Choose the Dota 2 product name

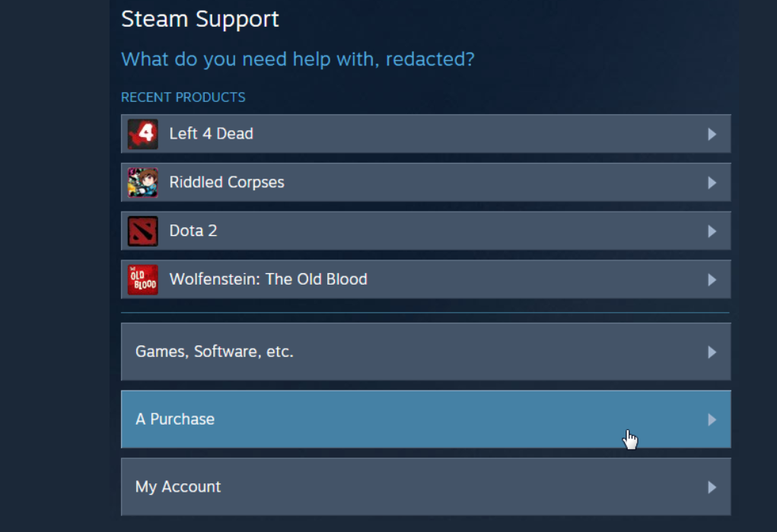click(193, 231)
